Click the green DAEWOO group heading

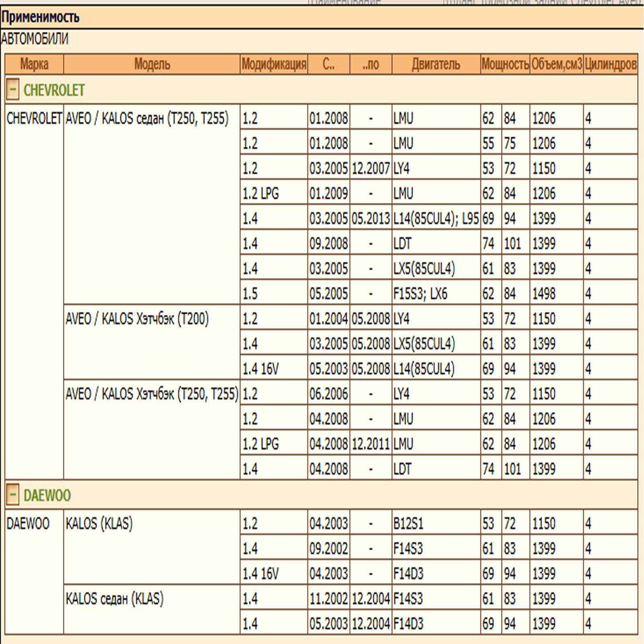pos(47,495)
